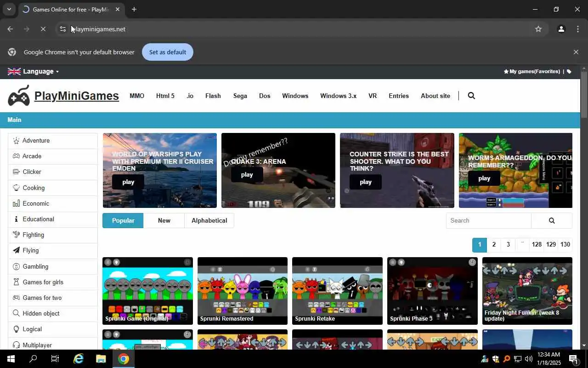Click the volume icon in system tray

tap(528, 359)
